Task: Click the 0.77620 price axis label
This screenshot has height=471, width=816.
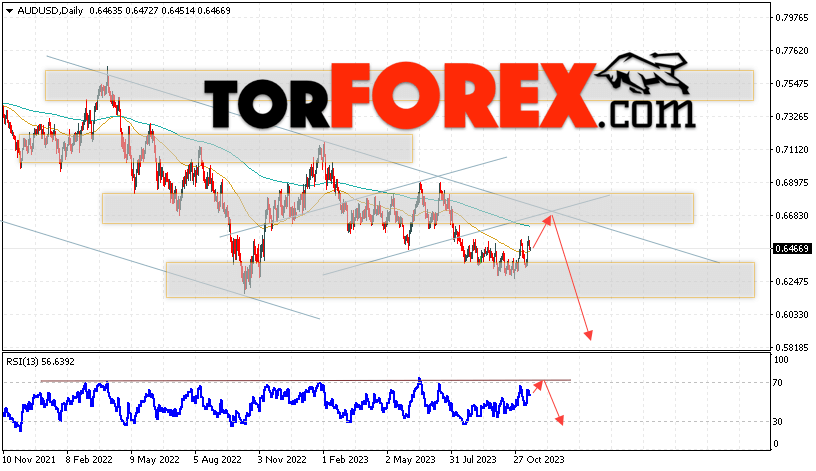Action: (792, 50)
